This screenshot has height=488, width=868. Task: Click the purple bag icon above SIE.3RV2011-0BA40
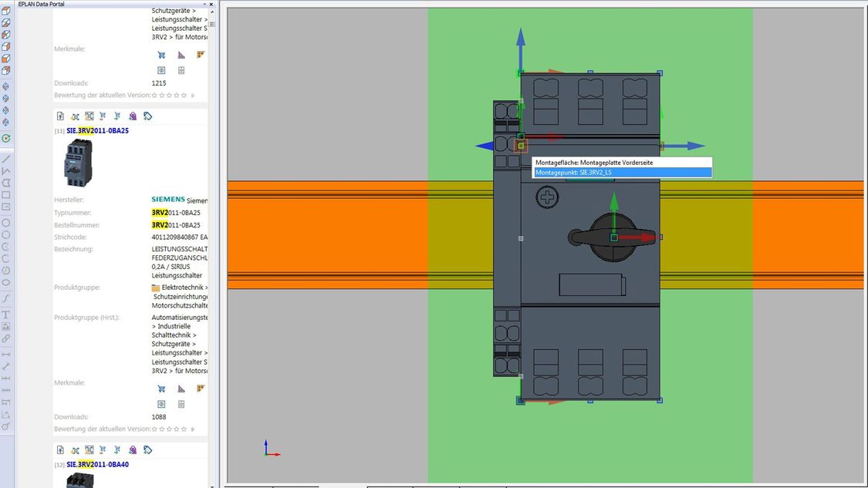133,449
